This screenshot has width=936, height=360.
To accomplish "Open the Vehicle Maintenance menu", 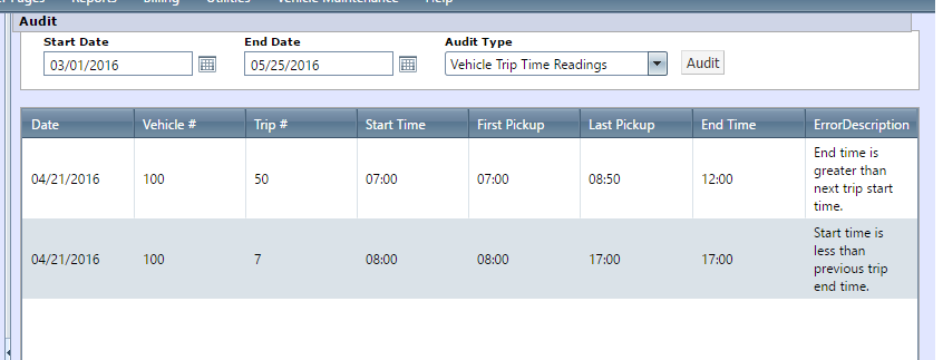I will (337, 2).
